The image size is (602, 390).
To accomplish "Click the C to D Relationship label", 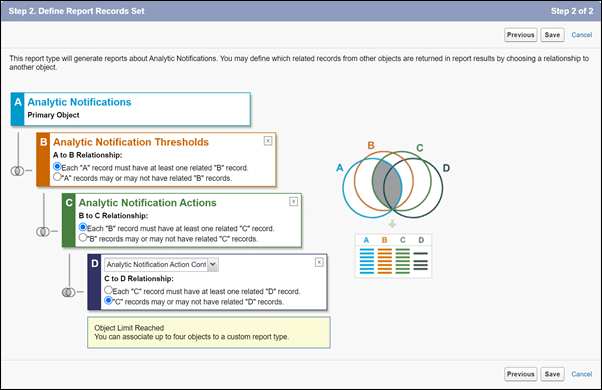I will point(139,279).
